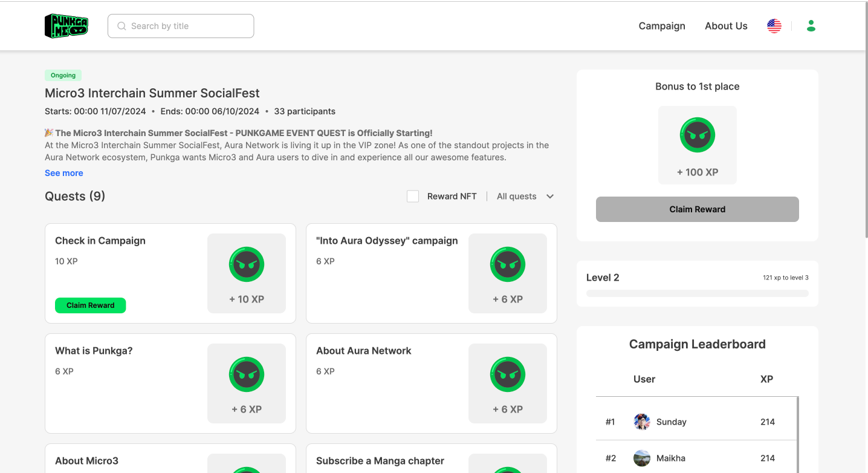This screenshot has height=473, width=868.
Task: Click Maikha's avatar in the leaderboard
Action: pos(642,458)
